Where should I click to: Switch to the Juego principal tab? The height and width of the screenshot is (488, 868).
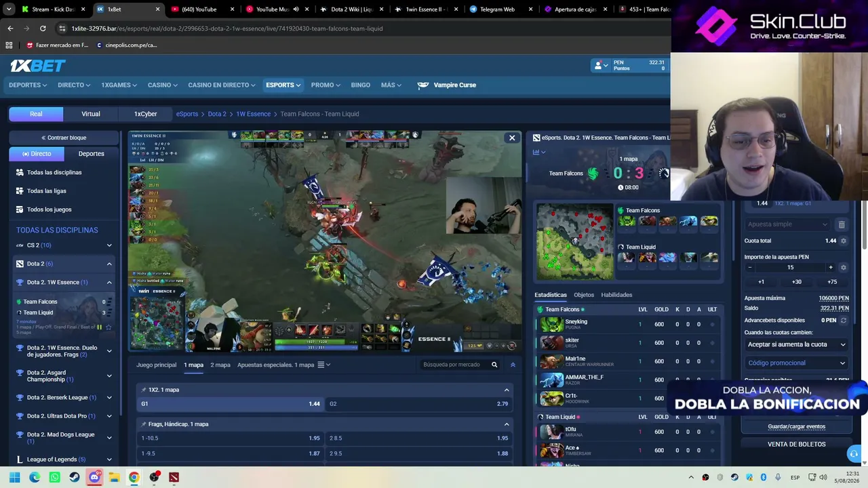point(156,365)
